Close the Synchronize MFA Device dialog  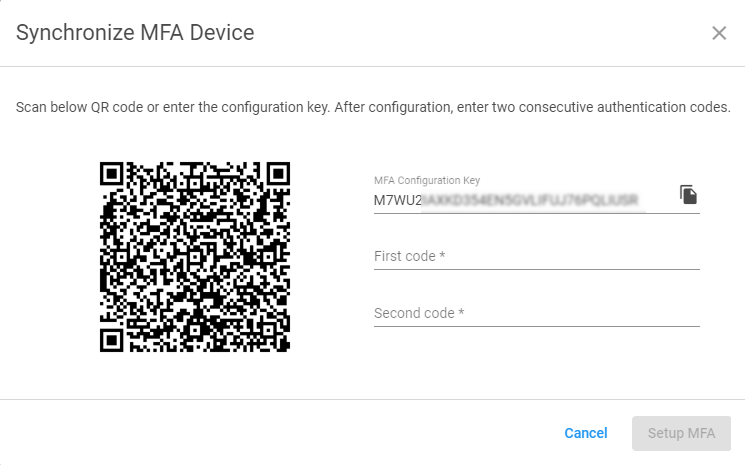click(718, 33)
